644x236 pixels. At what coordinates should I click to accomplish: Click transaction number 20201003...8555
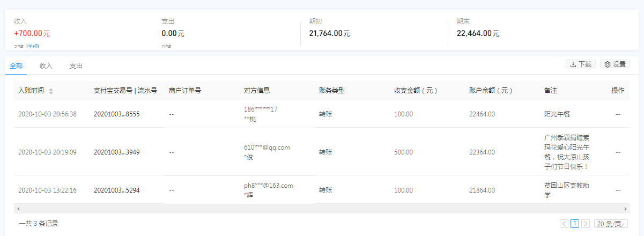point(117,114)
